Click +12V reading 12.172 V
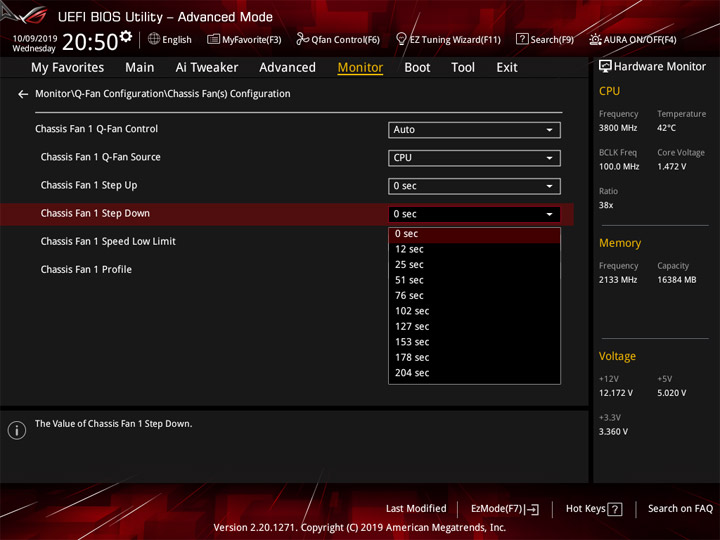The height and width of the screenshot is (540, 720). (615, 394)
